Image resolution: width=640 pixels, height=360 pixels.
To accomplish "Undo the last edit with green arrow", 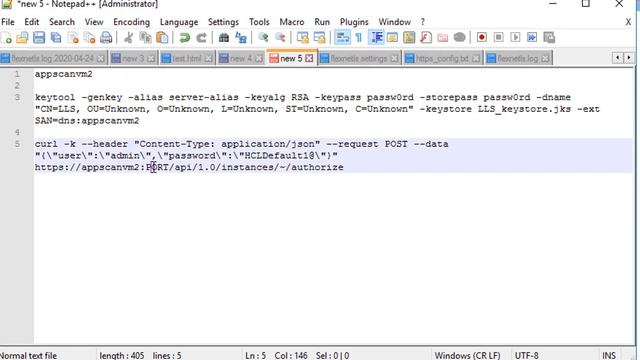I will pos(184,38).
